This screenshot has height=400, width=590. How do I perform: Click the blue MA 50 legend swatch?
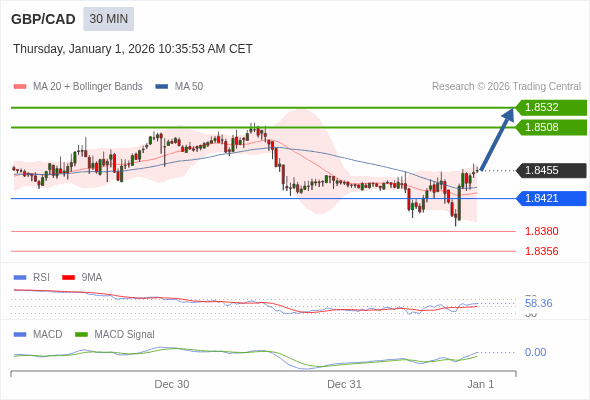pos(162,87)
